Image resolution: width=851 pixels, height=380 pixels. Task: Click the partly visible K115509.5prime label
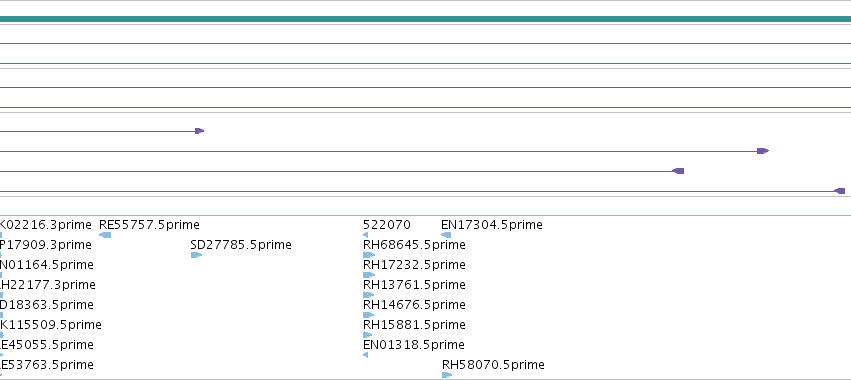point(50,325)
